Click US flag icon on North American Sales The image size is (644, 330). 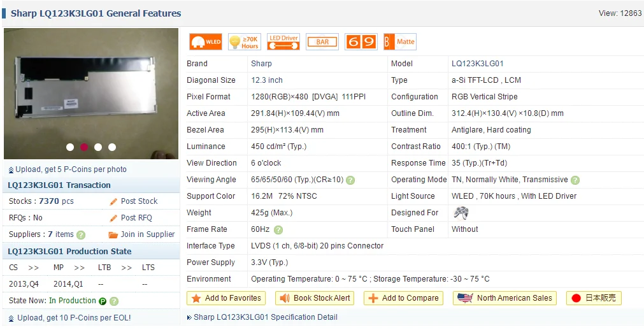pos(465,298)
